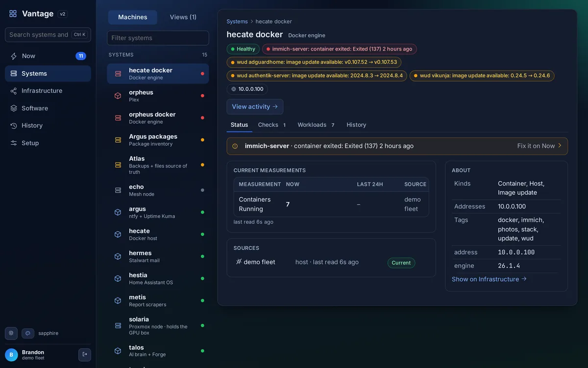Open the Status tab
This screenshot has width=588, height=368.
(239, 125)
